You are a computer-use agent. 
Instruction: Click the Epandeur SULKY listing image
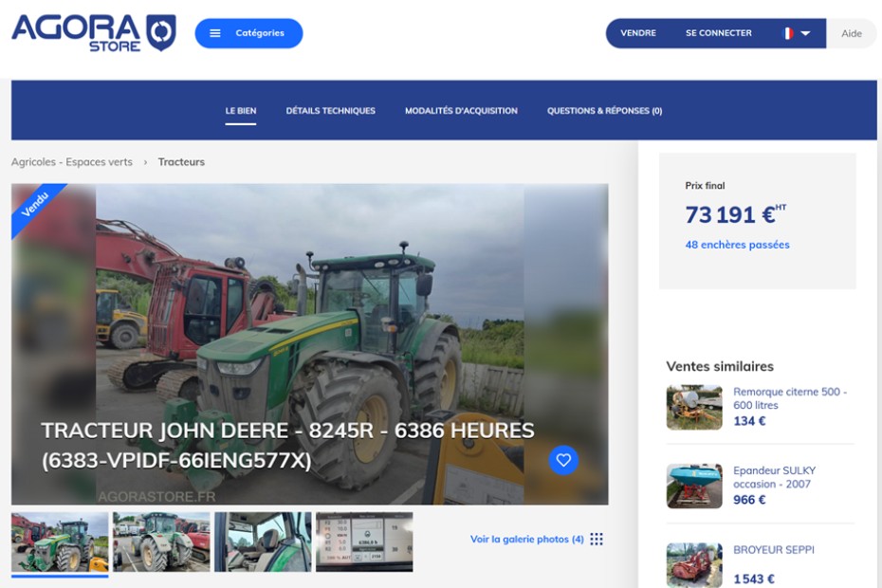click(694, 486)
